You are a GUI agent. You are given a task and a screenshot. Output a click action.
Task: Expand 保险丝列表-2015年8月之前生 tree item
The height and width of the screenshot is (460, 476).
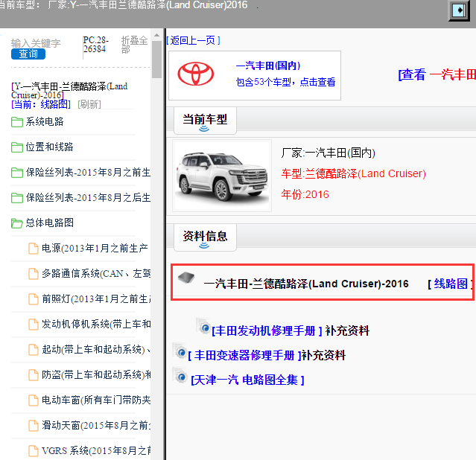tap(88, 173)
